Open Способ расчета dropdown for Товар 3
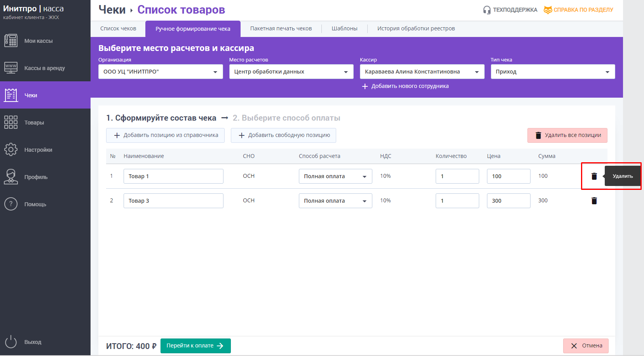 point(335,201)
